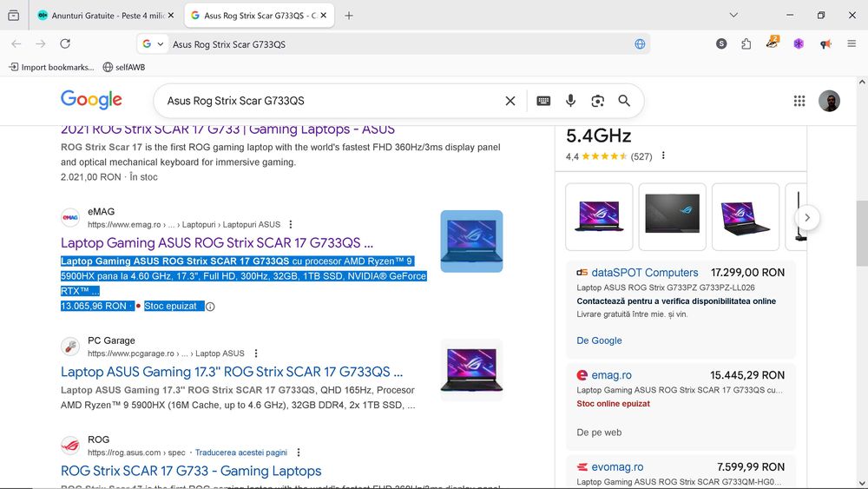Close the Asus Rog Strix Scar tab
The width and height of the screenshot is (868, 489).
pos(323,16)
